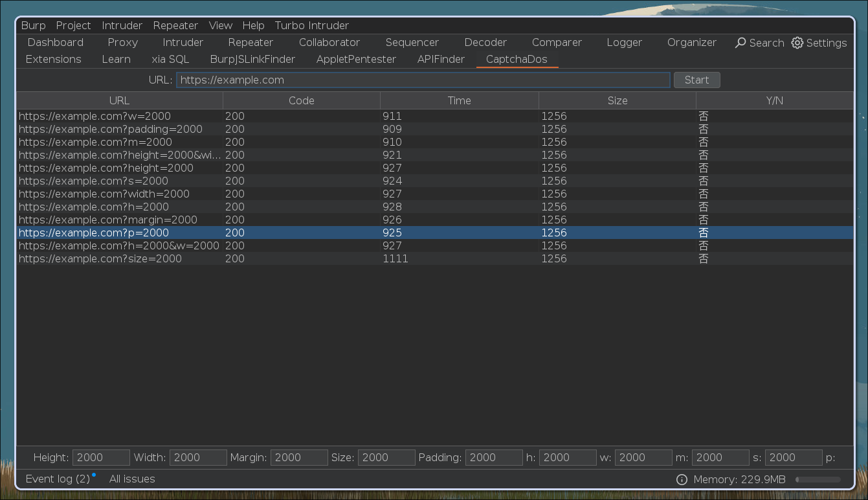This screenshot has width=868, height=500.
Task: Switch to the Collaborator tab
Action: point(329,42)
